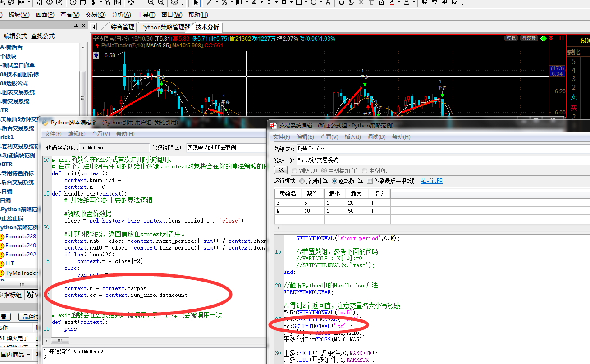Image resolution: width=590 pixels, height=364 pixels.
Task: Click the 代码说明 input field
Action: coord(227,147)
